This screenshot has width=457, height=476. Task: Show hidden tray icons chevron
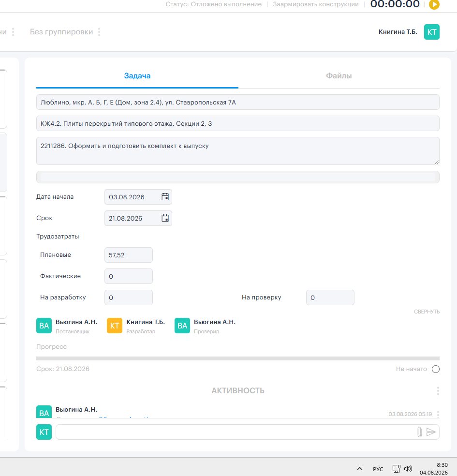360,469
